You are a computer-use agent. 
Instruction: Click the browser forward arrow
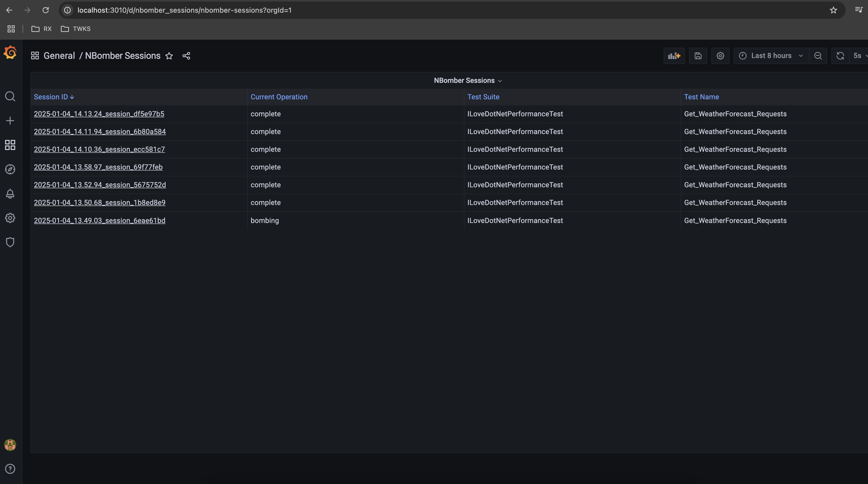[27, 10]
